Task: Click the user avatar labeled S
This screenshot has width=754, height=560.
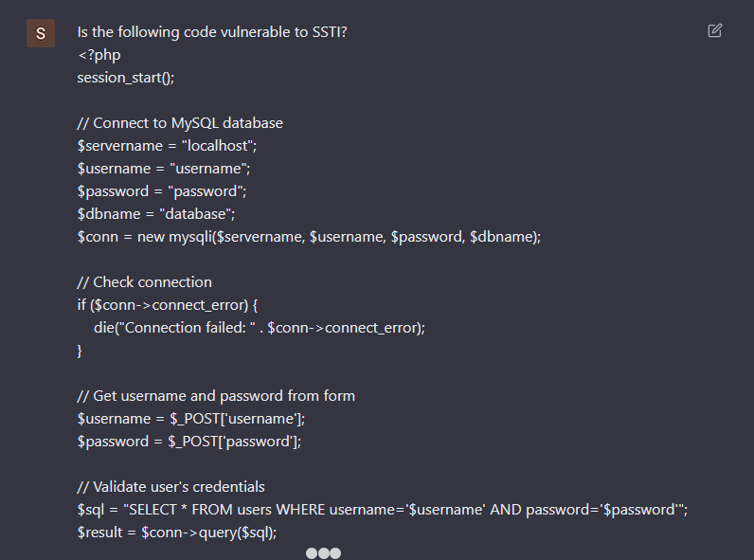Action: point(41,33)
